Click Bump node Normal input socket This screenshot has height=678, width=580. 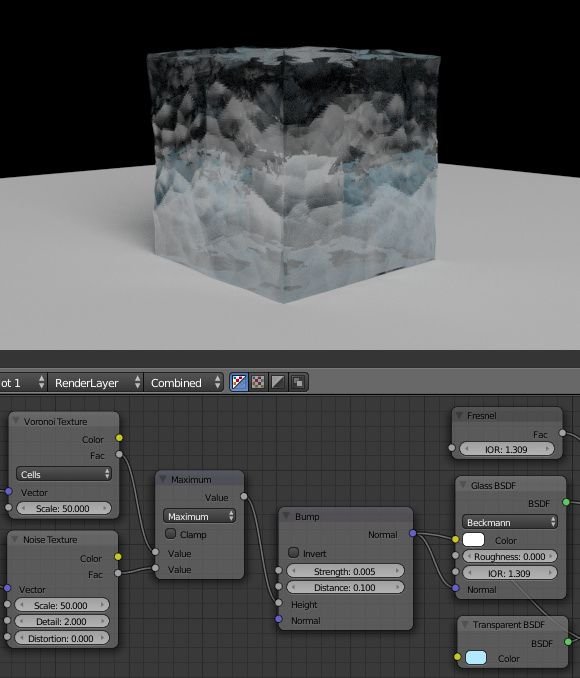point(279,619)
